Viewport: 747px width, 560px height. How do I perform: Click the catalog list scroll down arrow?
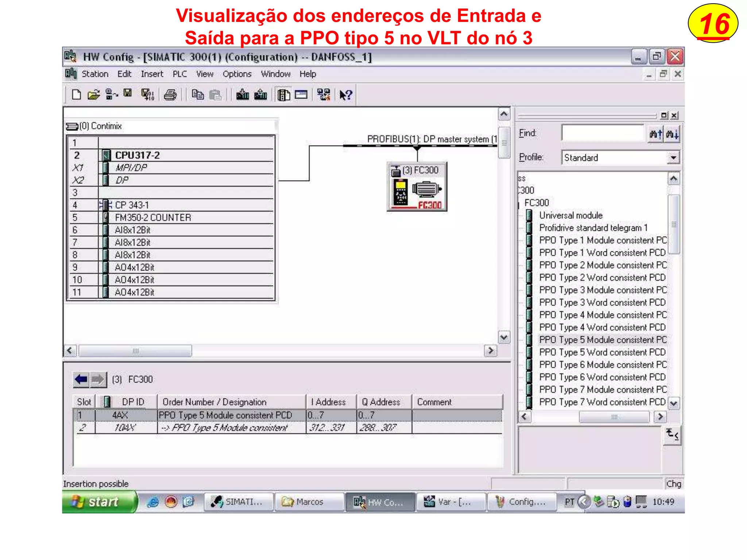(x=674, y=403)
